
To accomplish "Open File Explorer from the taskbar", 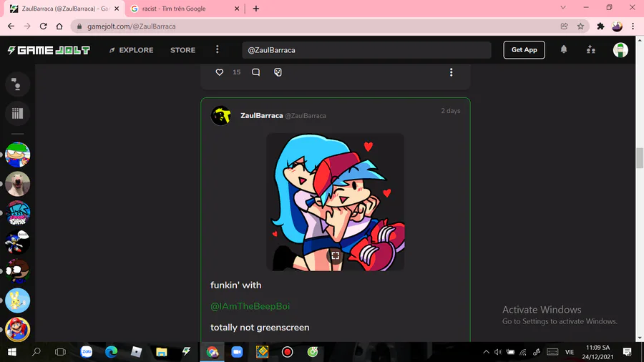I will tap(162, 352).
